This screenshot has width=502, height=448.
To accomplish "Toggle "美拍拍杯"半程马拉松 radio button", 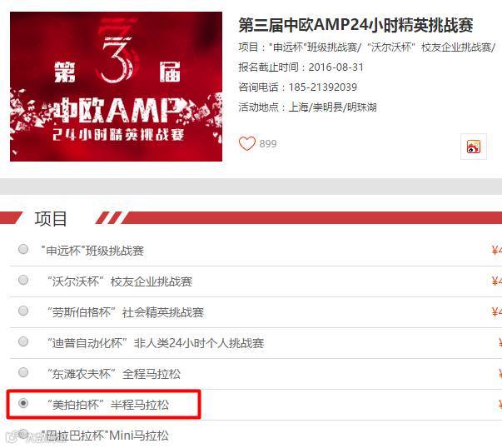I will [x=23, y=403].
